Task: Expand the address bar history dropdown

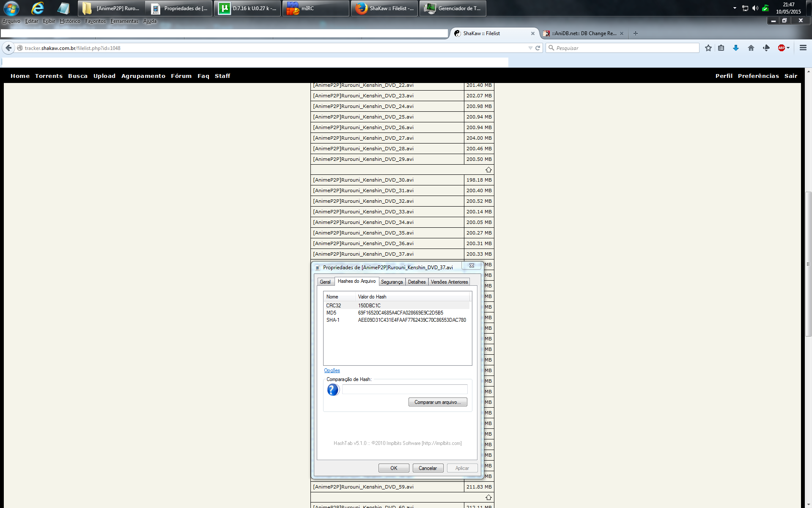Action: click(x=530, y=48)
